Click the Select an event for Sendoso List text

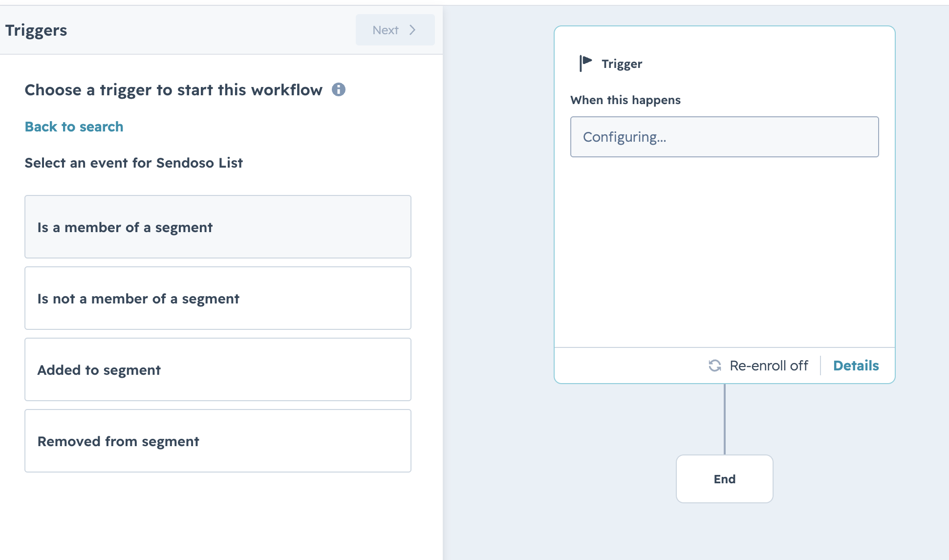point(133,163)
